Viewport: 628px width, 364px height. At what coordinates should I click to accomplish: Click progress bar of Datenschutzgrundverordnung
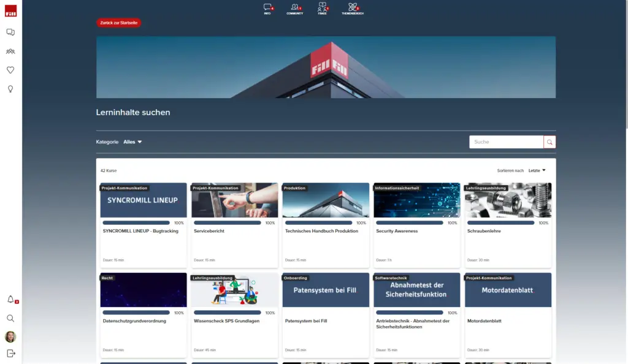pos(136,313)
